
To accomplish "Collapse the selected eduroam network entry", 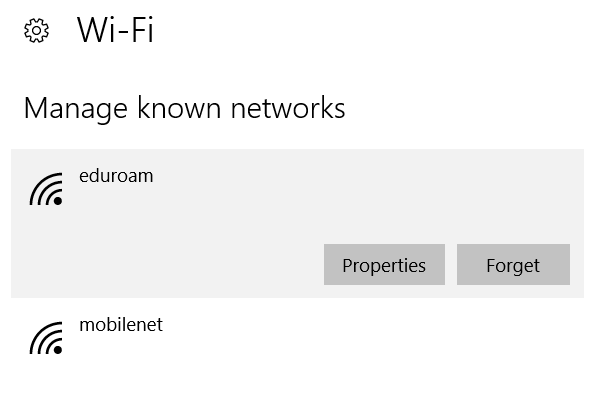I will pos(297,194).
